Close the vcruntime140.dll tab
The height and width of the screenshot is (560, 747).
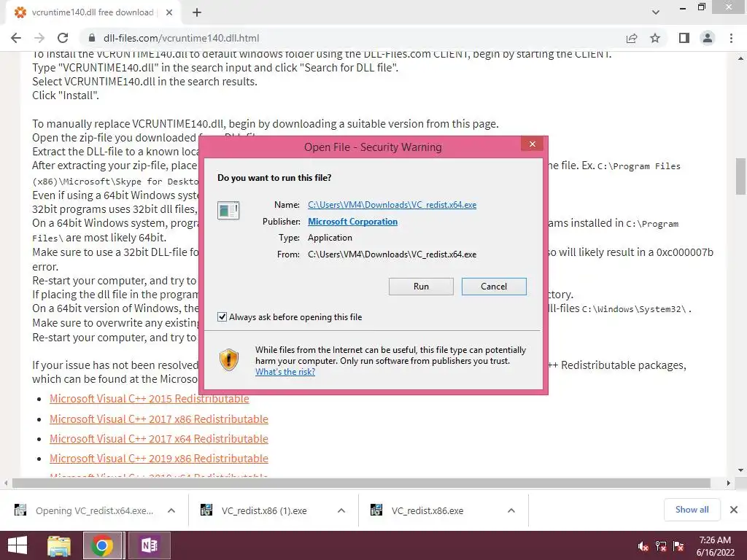pos(169,12)
